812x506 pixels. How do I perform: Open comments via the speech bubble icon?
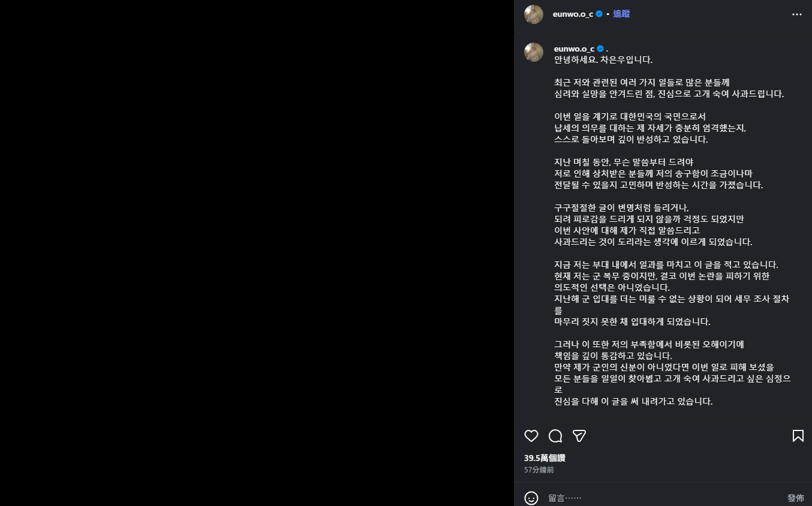tap(555, 436)
